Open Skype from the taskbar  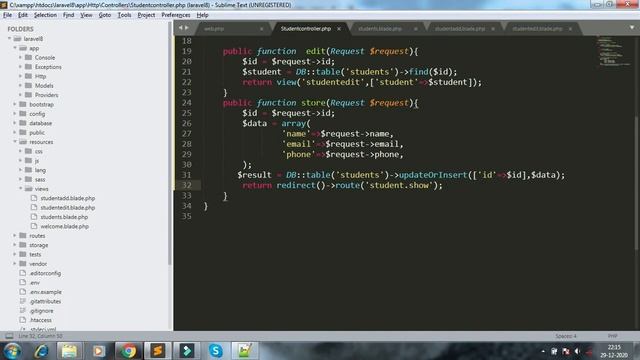(x=216, y=351)
